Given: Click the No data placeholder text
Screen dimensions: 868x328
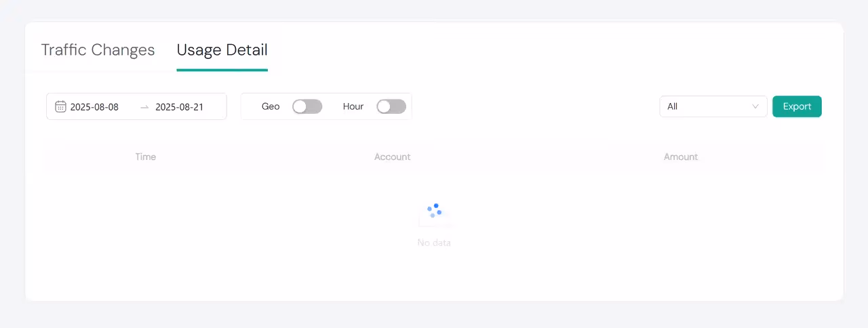Looking at the screenshot, I should (x=434, y=243).
